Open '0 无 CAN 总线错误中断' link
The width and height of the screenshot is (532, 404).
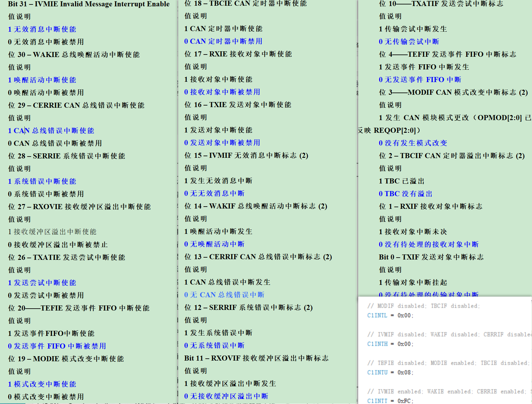(x=224, y=295)
